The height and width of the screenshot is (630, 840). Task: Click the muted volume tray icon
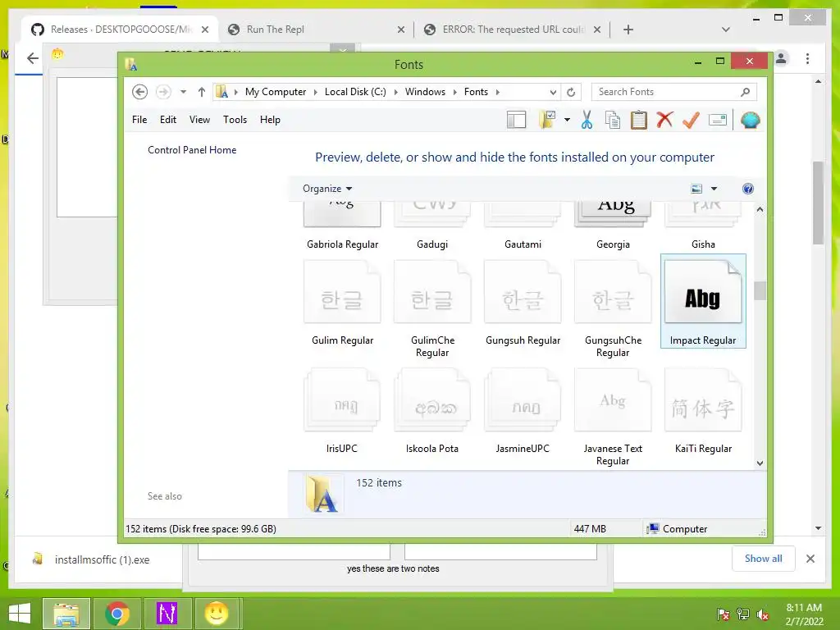click(763, 614)
